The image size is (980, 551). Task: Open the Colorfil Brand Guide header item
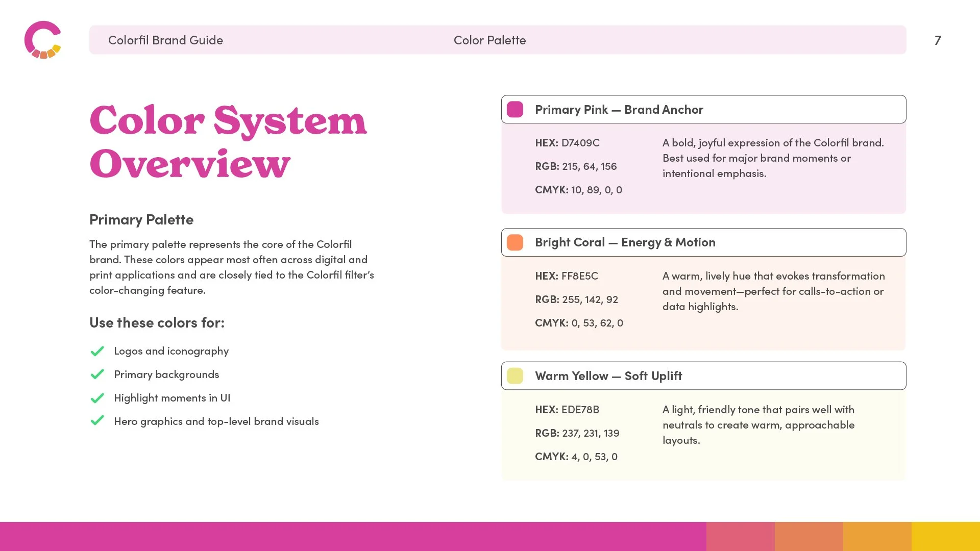pyautogui.click(x=165, y=40)
